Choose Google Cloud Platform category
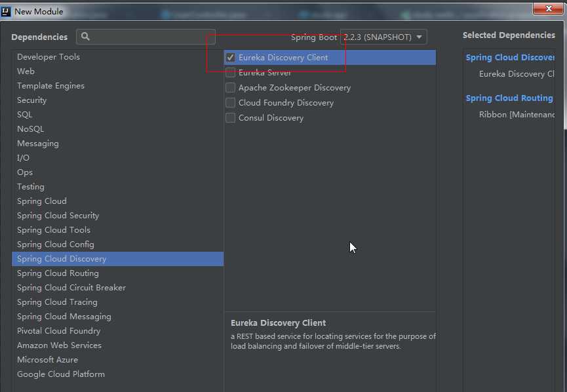 117,375
